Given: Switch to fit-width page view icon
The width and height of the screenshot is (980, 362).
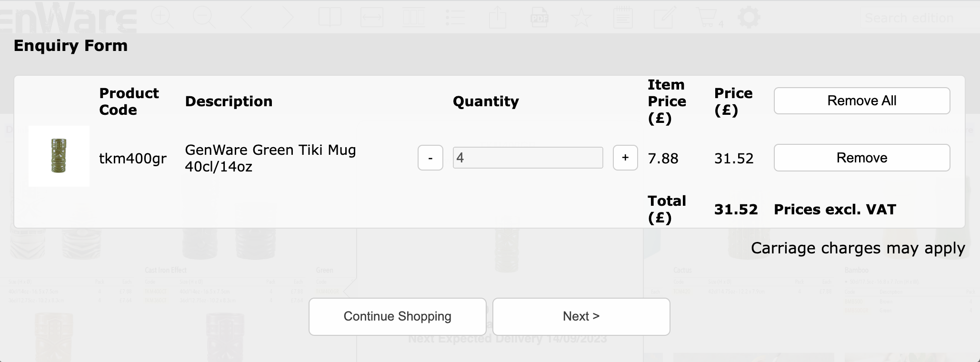Looking at the screenshot, I should [x=372, y=18].
